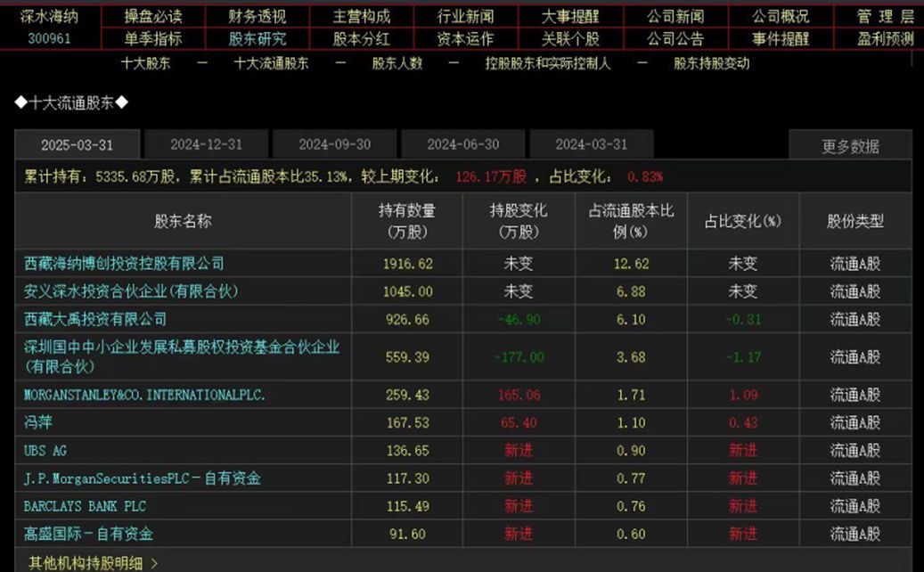
Task: Click the 持有数量 column header
Action: [x=407, y=221]
